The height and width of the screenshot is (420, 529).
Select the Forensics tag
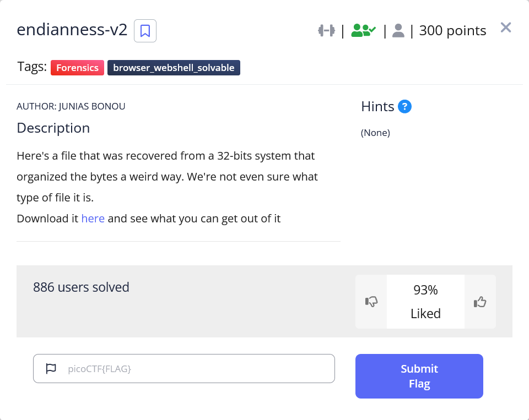pyautogui.click(x=77, y=68)
